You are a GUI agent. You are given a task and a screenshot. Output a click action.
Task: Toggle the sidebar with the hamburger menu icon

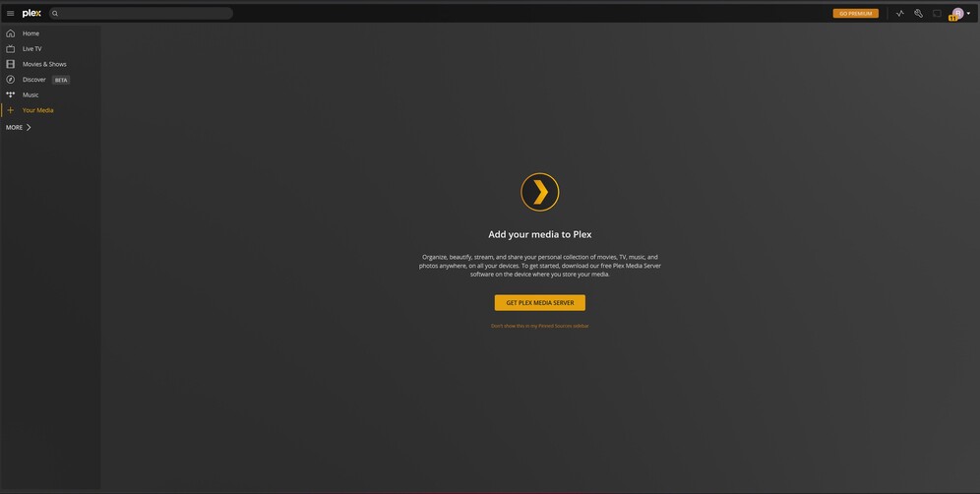10,13
